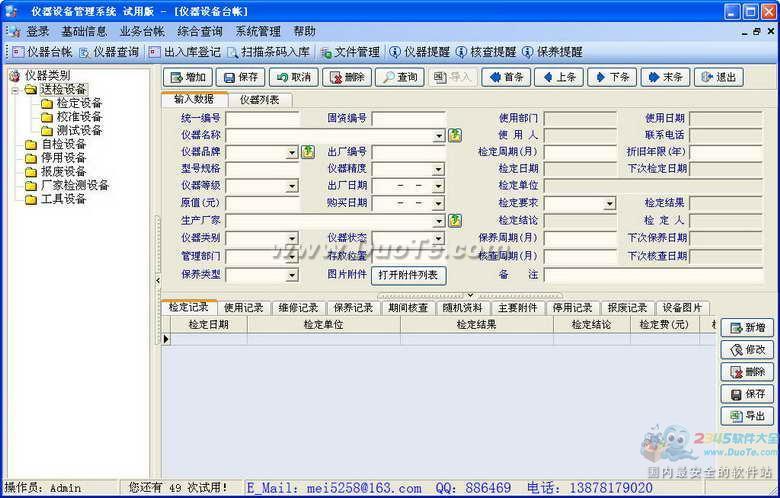Open the 出厂日期 date picker
This screenshot has width=780, height=498.
pos(438,186)
